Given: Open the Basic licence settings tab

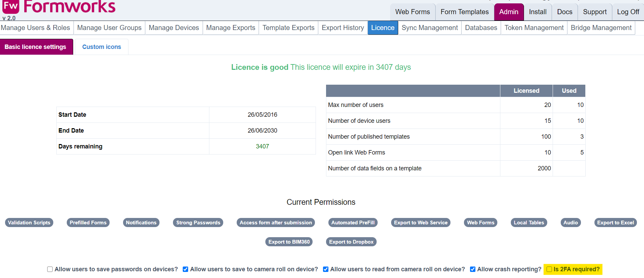Looking at the screenshot, I should point(35,47).
